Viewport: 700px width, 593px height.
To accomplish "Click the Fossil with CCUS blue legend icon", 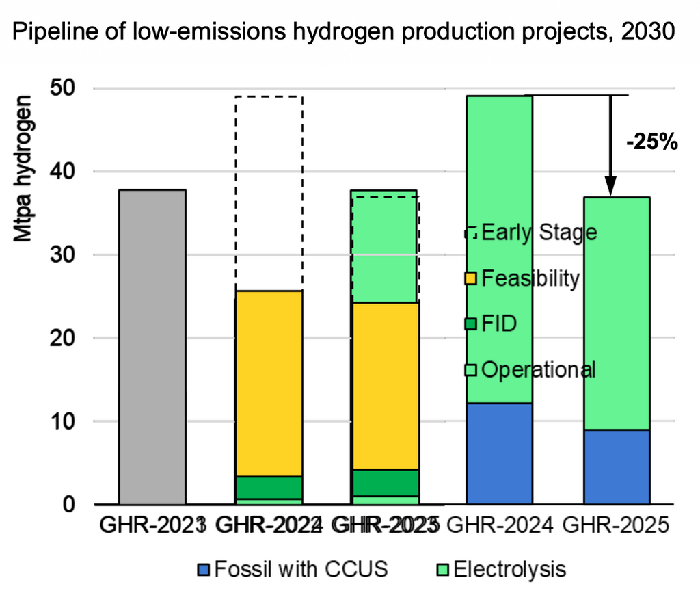I will click(x=204, y=569).
